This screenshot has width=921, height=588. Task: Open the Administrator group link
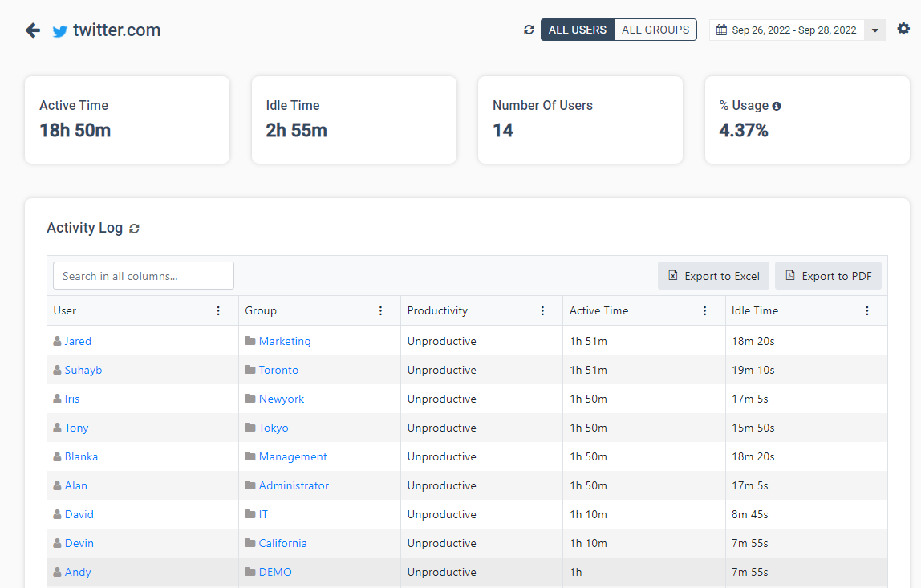point(294,486)
